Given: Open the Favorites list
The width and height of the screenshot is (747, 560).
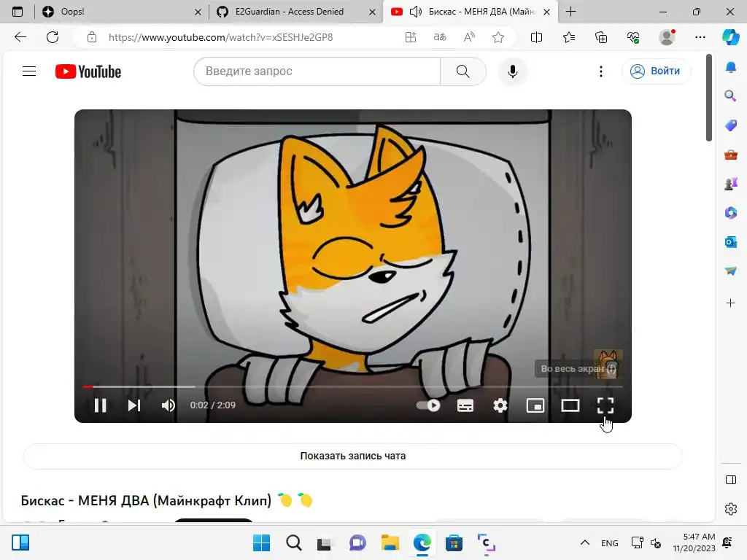Looking at the screenshot, I should 569,37.
